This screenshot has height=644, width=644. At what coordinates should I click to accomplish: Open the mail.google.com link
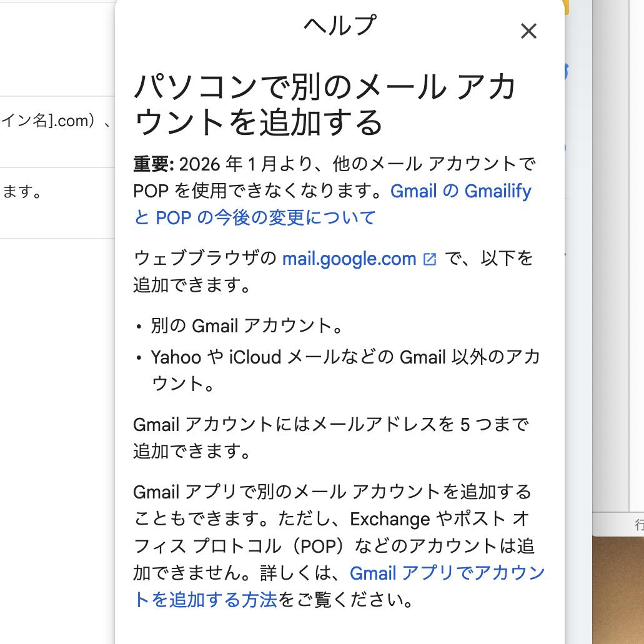coord(349,258)
